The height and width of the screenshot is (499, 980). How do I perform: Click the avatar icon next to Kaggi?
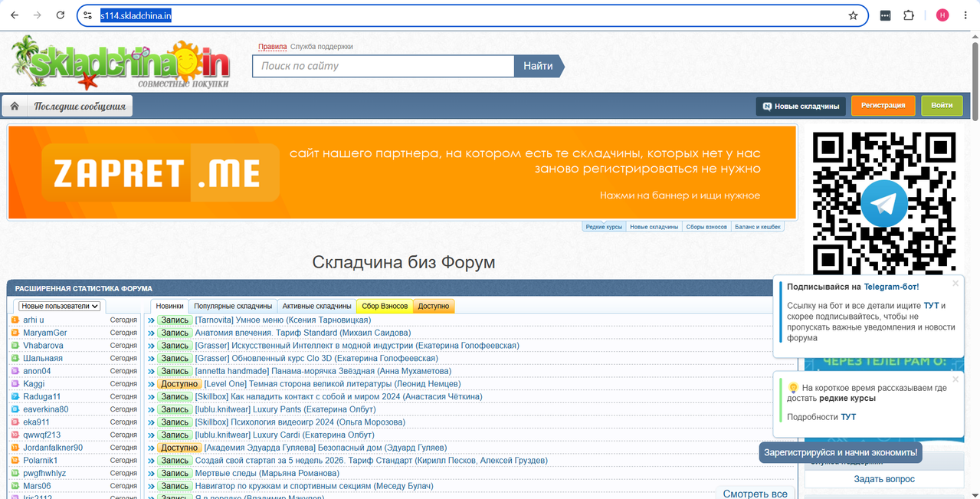pos(15,384)
